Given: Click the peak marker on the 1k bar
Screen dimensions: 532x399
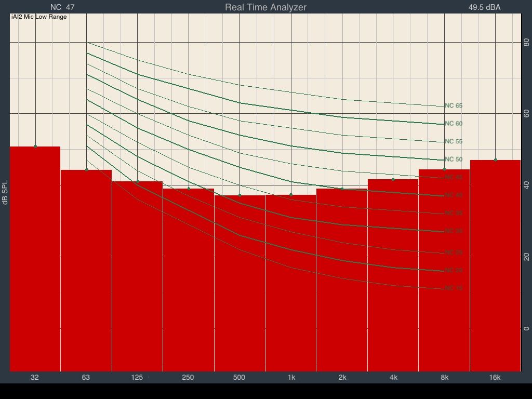Looking at the screenshot, I should click(291, 195).
